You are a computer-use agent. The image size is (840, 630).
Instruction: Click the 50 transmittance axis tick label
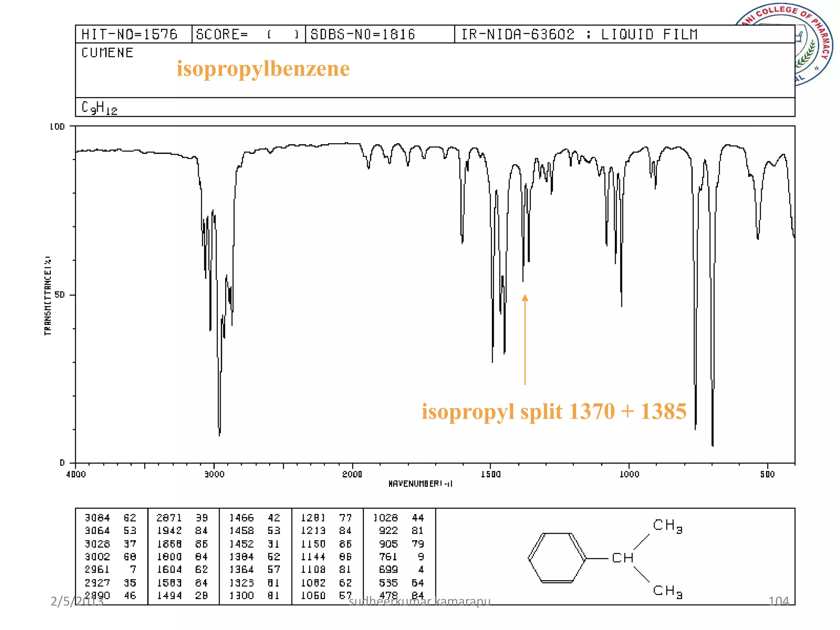tap(60, 295)
